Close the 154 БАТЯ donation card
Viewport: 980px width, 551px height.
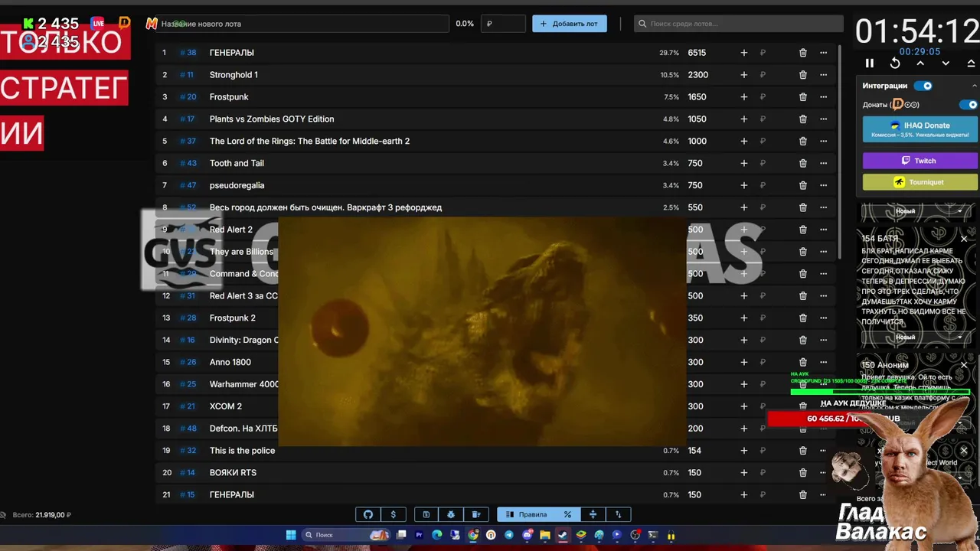click(x=964, y=239)
